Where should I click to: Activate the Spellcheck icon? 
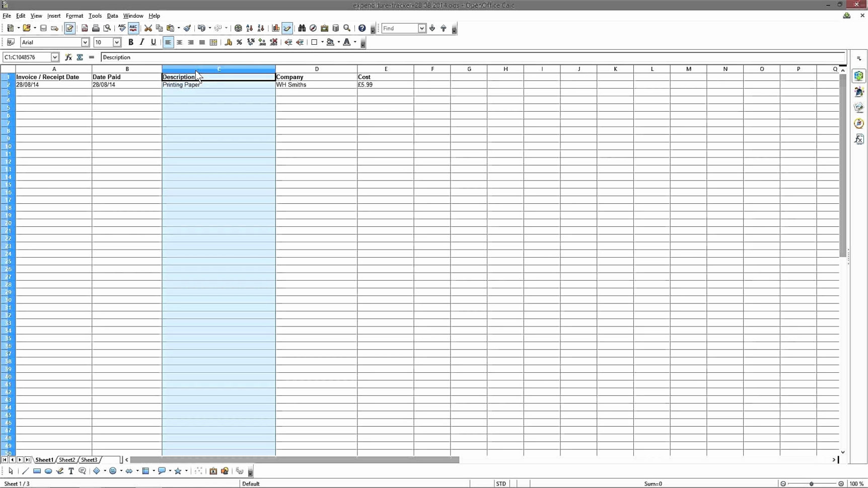(x=122, y=28)
